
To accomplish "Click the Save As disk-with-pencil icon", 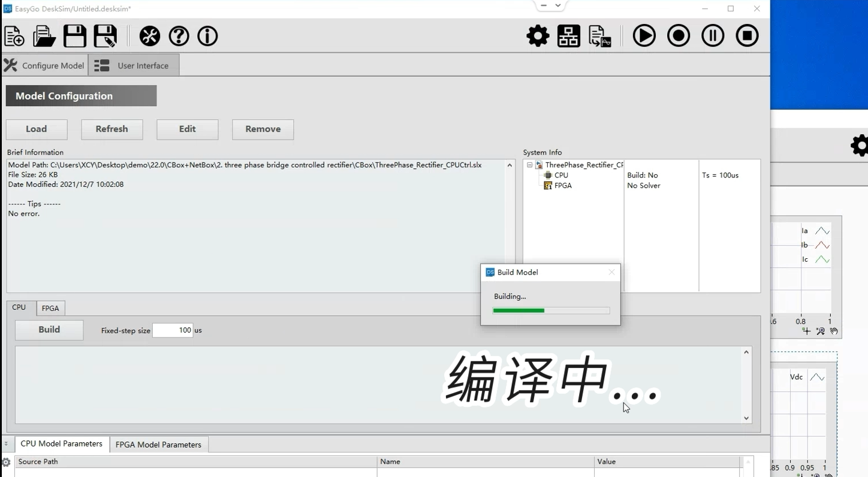I will pos(106,36).
